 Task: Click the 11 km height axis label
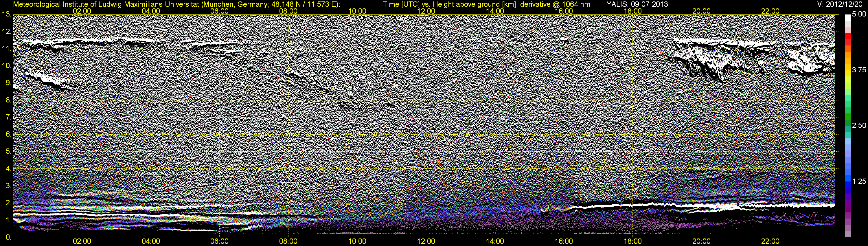pos(6,49)
